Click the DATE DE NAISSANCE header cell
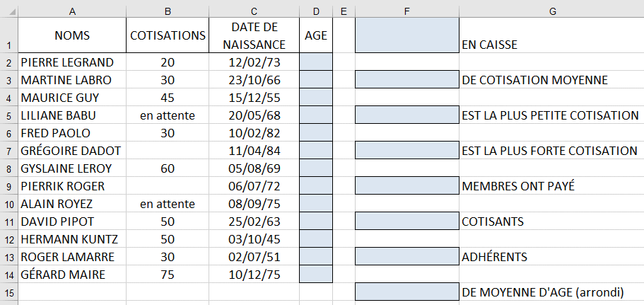The height and width of the screenshot is (305, 644). [254, 35]
